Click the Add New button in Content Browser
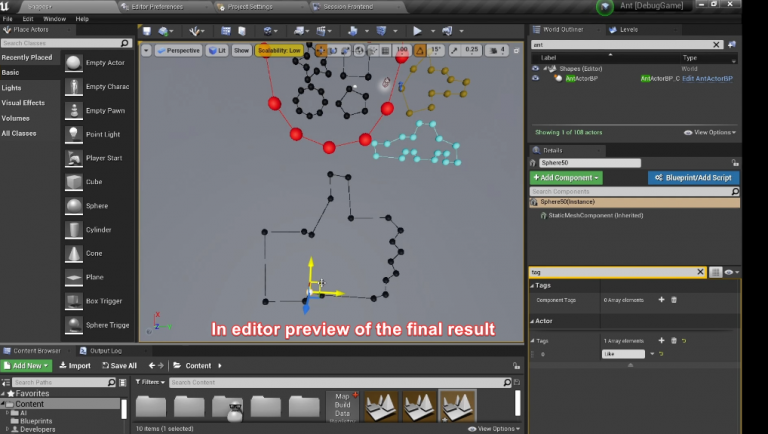This screenshot has width=768, height=434. coord(26,365)
